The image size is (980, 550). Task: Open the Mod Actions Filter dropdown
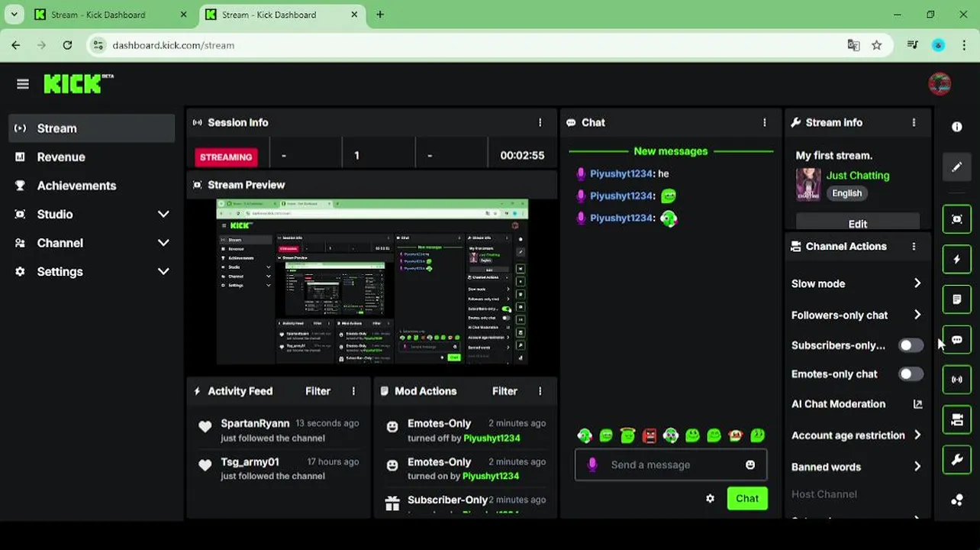coord(505,391)
